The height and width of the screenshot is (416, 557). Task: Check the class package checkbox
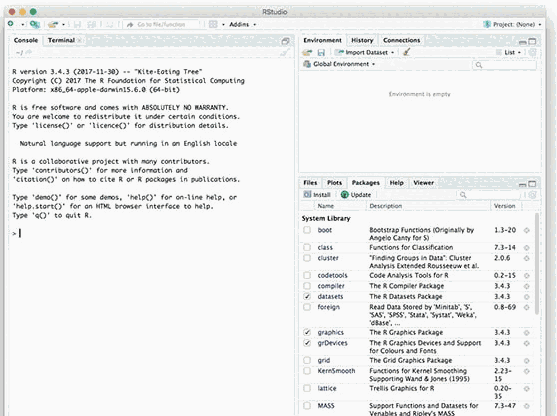coord(307,247)
